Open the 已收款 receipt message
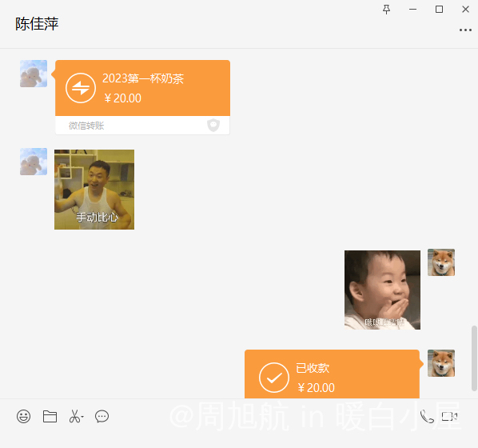 (x=332, y=374)
